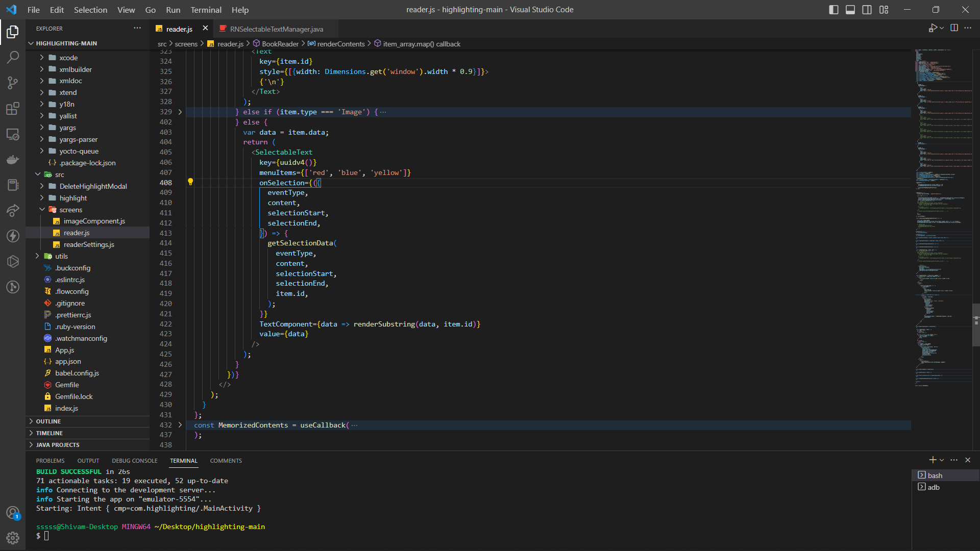Open the Extensions view
Image resolution: width=980 pixels, height=551 pixels.
(x=13, y=109)
